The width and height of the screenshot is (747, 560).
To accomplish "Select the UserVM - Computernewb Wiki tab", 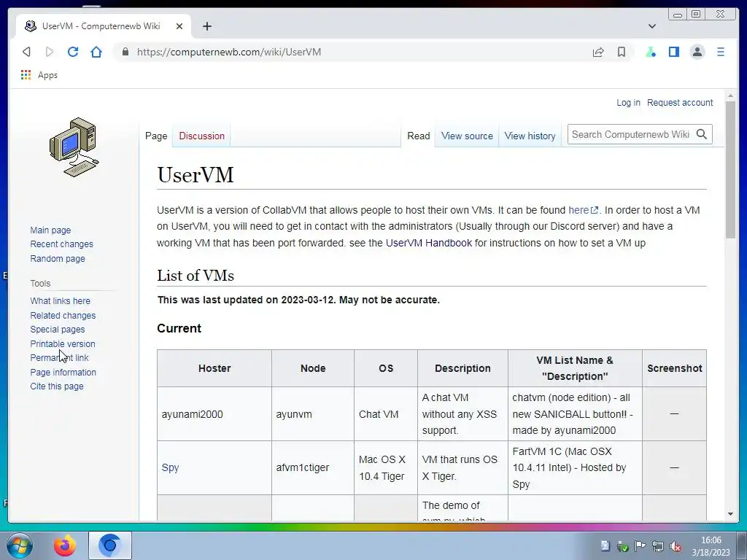I will pos(104,26).
